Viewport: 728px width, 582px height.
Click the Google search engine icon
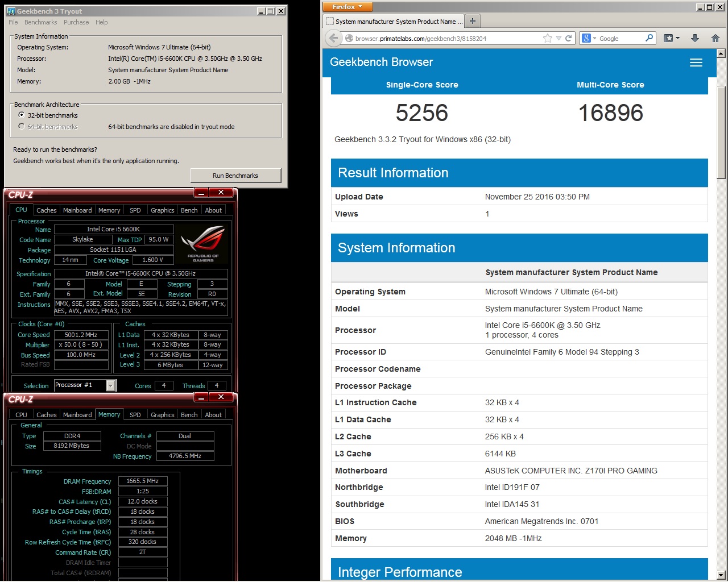click(x=586, y=38)
